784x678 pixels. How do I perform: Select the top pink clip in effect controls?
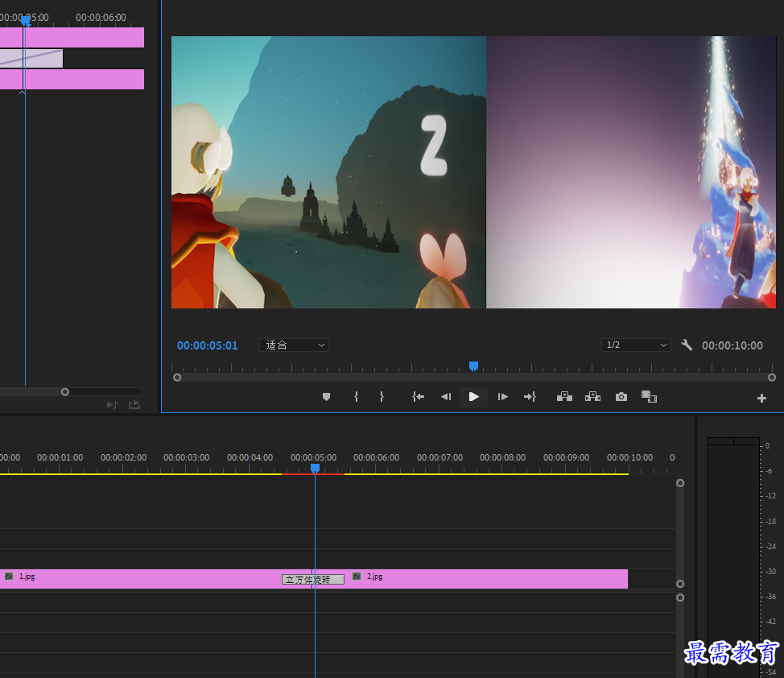(72, 38)
